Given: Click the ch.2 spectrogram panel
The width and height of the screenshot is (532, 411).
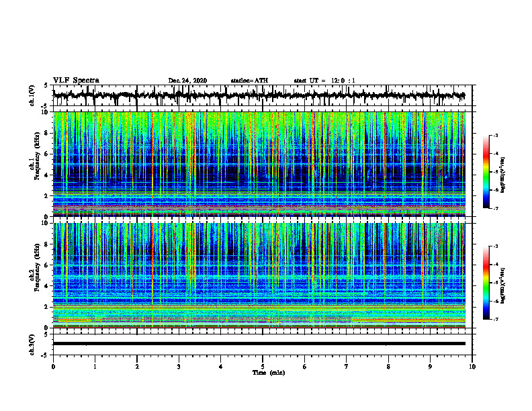Looking at the screenshot, I should [259, 275].
